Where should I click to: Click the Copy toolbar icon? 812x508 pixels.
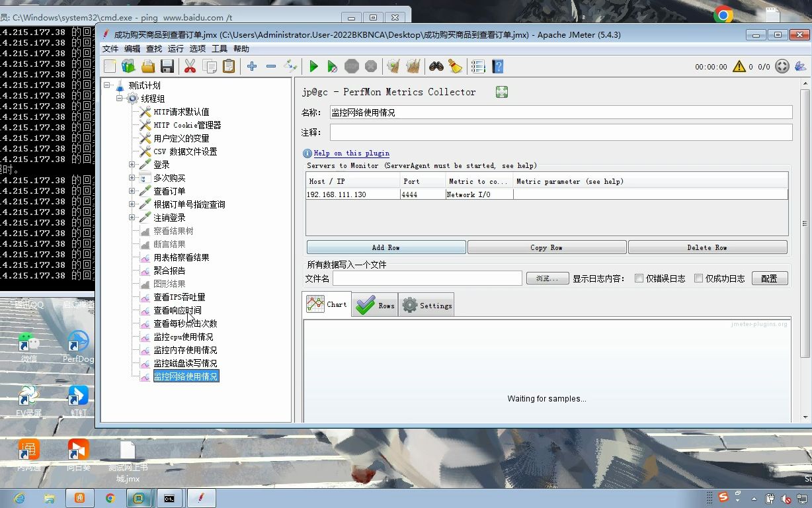210,66
